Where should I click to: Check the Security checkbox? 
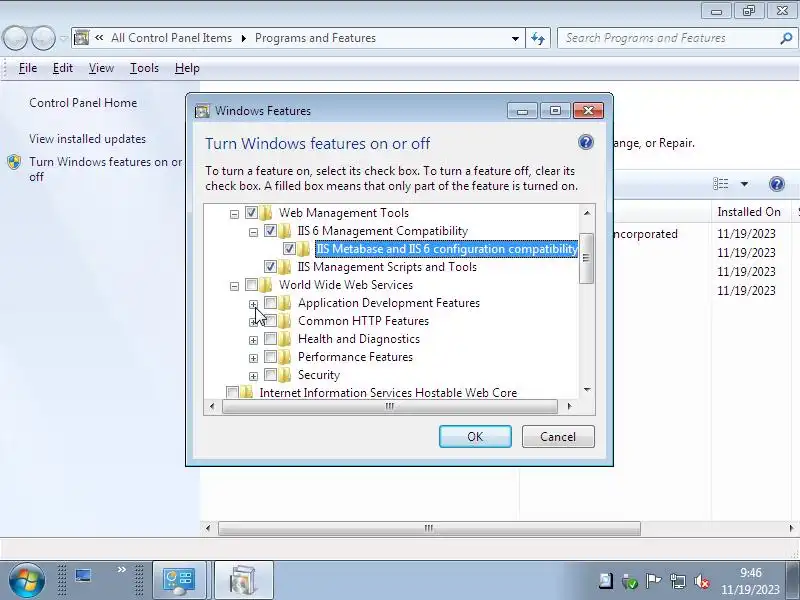(x=270, y=374)
